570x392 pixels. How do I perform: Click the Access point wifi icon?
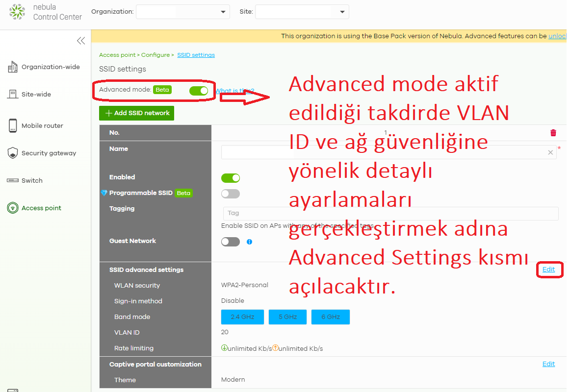[x=13, y=208]
